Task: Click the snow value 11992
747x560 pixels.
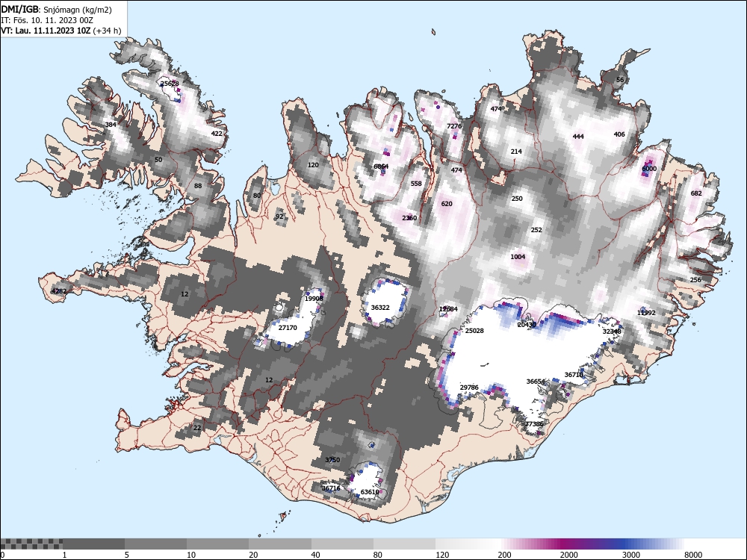Action: click(646, 313)
